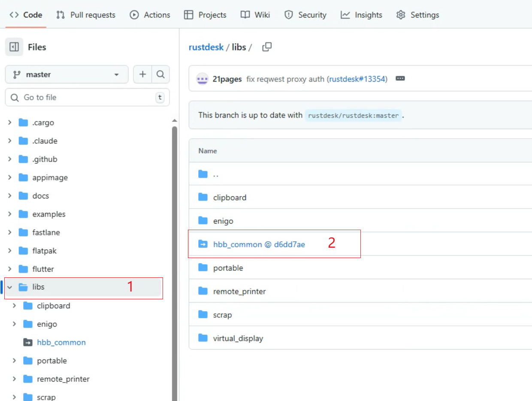Collapse the Files side panel icon

coord(14,47)
